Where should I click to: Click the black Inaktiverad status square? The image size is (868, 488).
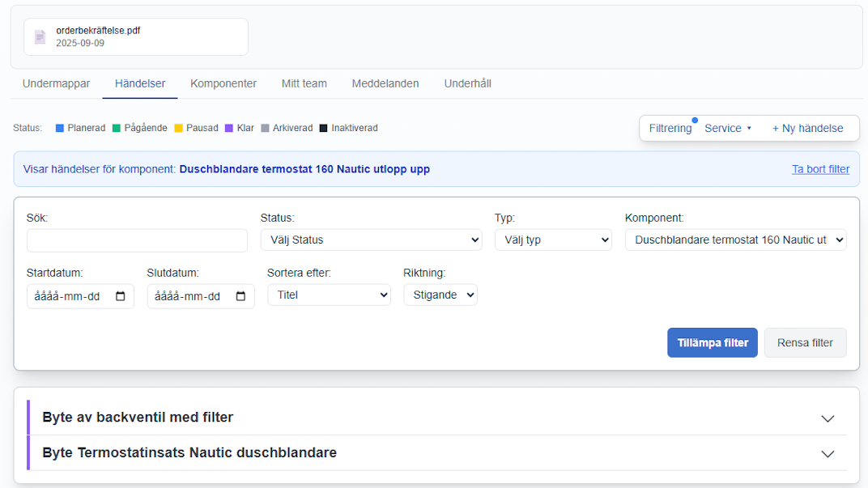(323, 128)
